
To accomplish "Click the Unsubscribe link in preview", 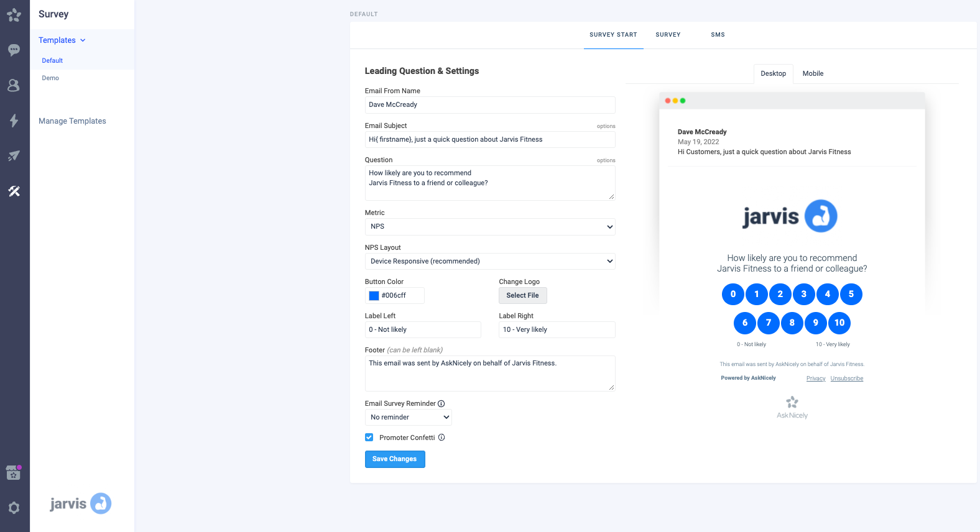I will pyautogui.click(x=847, y=378).
